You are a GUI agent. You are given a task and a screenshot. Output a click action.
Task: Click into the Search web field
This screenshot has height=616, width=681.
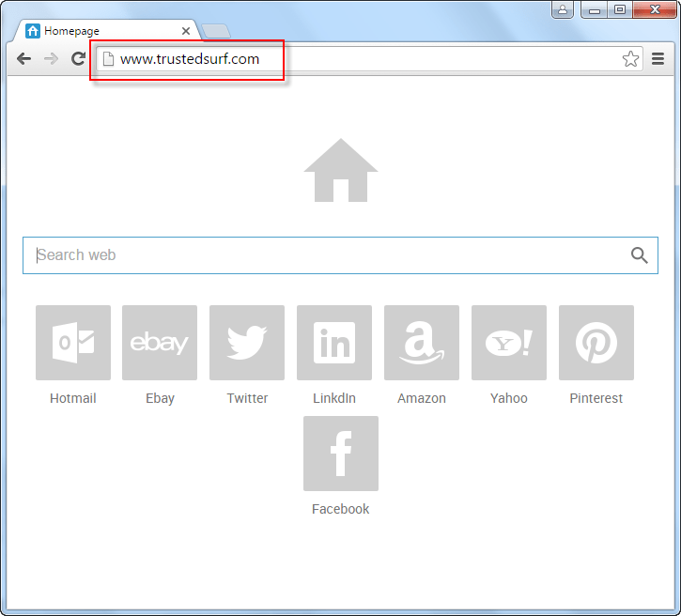pos(340,255)
